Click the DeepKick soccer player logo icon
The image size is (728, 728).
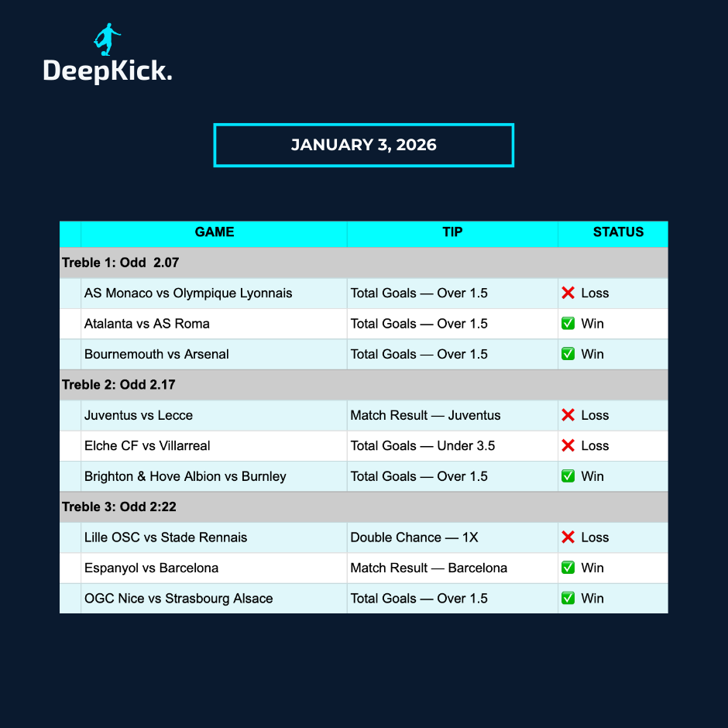107,39
